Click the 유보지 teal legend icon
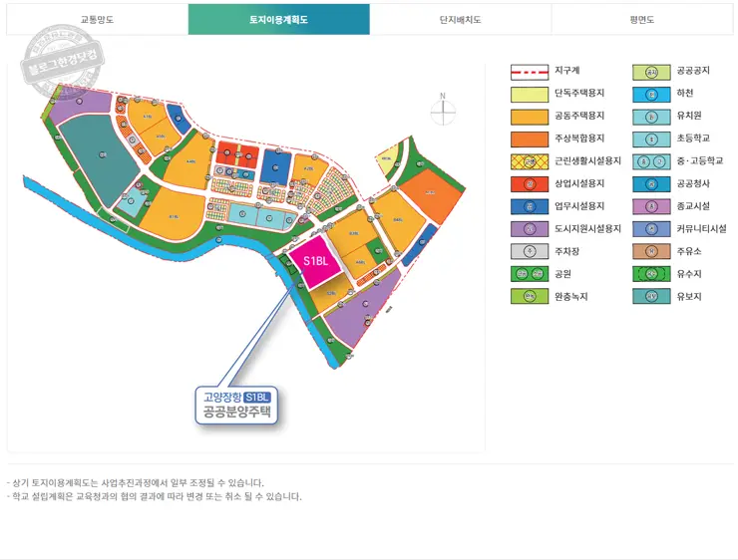Image resolution: width=738 pixels, height=560 pixels. pyautogui.click(x=651, y=296)
